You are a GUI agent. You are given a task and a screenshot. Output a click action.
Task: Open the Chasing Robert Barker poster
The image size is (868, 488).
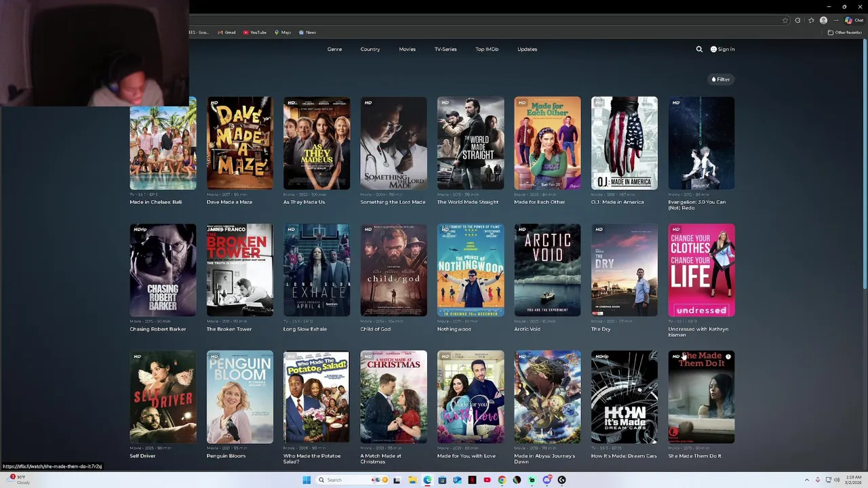click(x=163, y=270)
